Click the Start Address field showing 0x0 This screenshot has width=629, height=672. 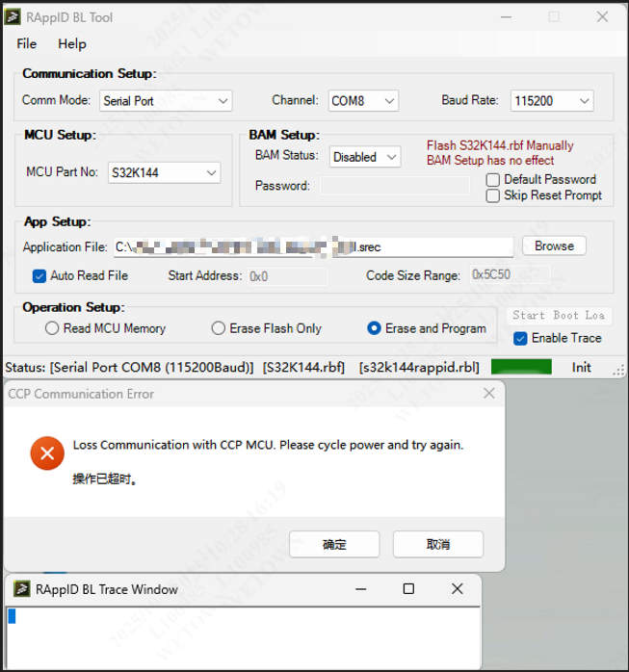pyautogui.click(x=288, y=276)
